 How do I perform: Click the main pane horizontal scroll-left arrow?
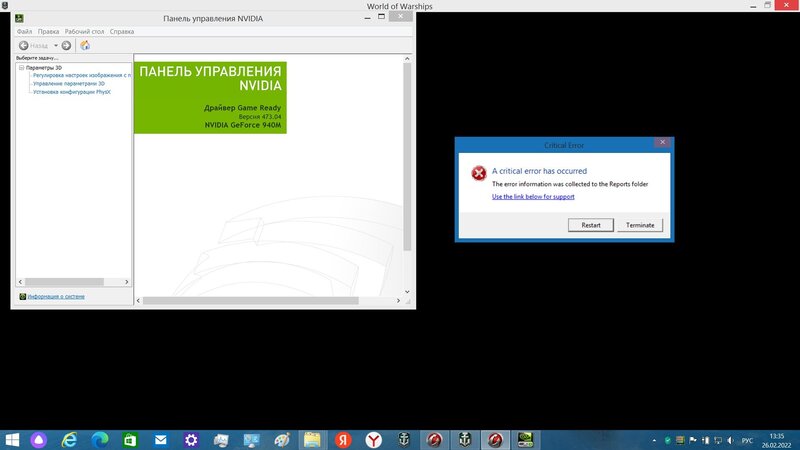tap(138, 301)
